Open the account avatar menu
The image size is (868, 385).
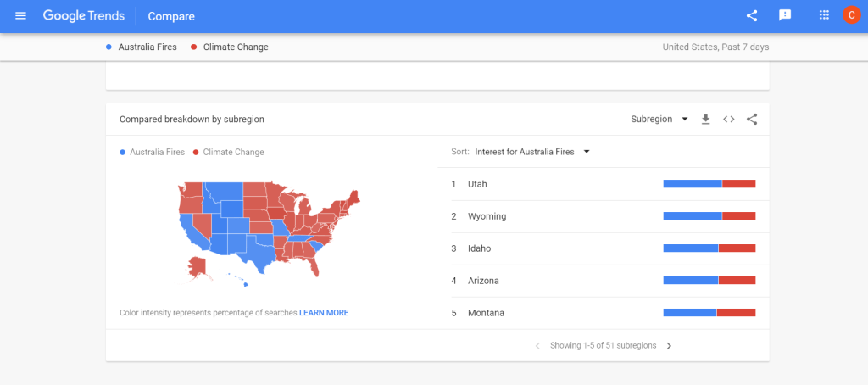(x=851, y=15)
